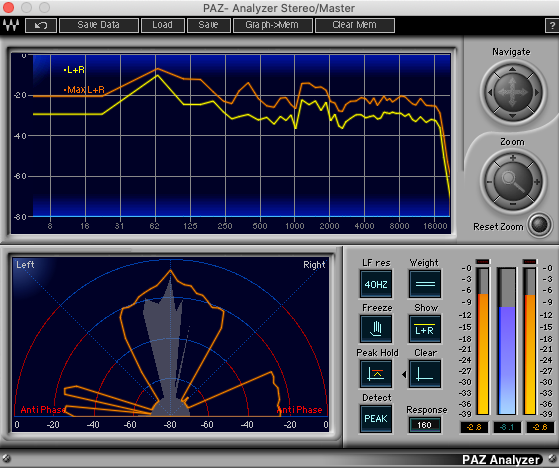Click the bottom-left corner screw icon
This screenshot has height=468, width=559.
6,458
